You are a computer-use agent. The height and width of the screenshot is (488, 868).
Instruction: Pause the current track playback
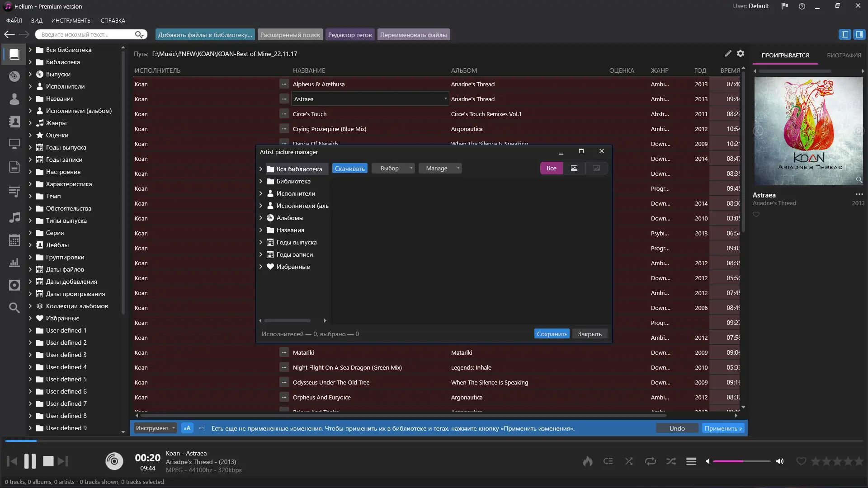pyautogui.click(x=30, y=461)
